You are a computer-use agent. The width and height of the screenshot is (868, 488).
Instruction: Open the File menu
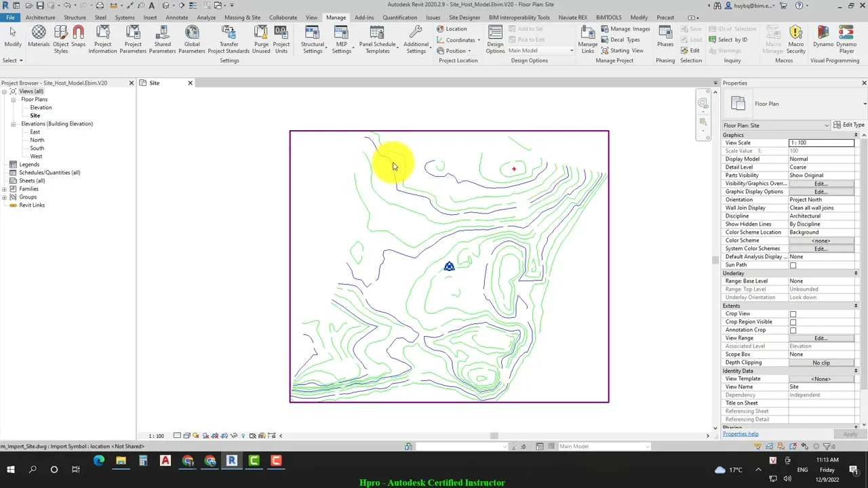10,18
